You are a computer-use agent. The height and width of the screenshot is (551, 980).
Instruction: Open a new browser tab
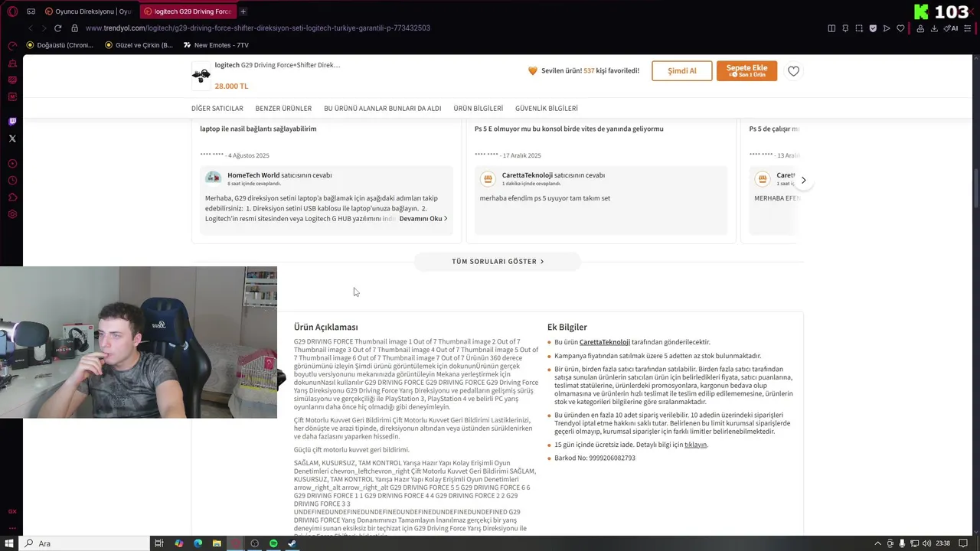[243, 11]
